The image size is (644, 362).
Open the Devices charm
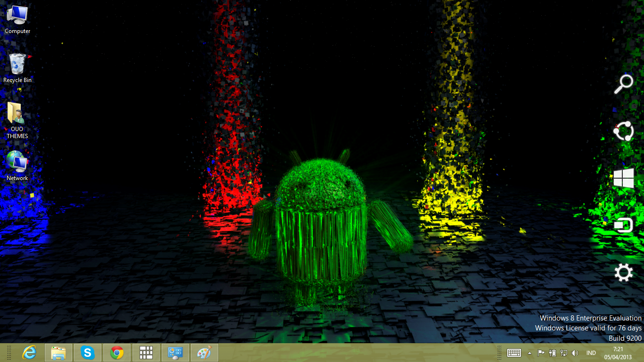coord(624,226)
